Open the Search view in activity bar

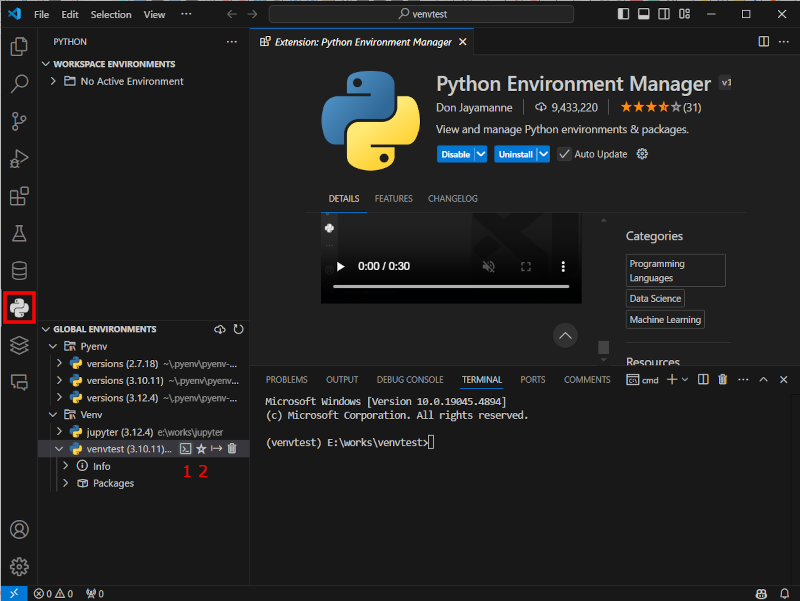coord(19,84)
